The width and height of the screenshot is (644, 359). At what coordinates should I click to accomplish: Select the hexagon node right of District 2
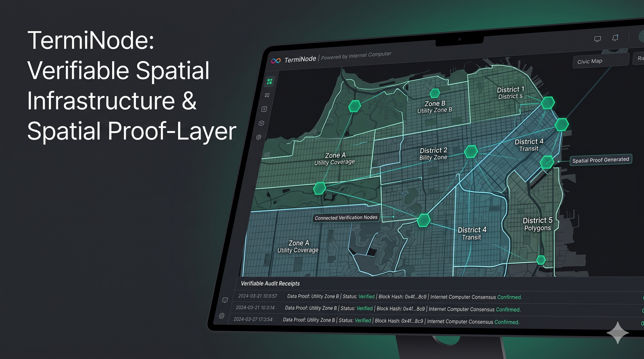(471, 151)
